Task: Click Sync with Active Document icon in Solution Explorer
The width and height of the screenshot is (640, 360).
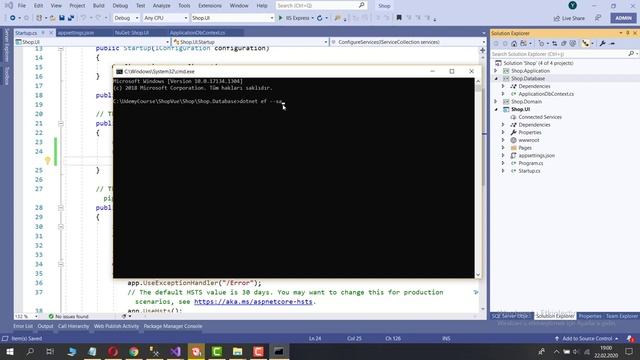Action: tap(554, 44)
